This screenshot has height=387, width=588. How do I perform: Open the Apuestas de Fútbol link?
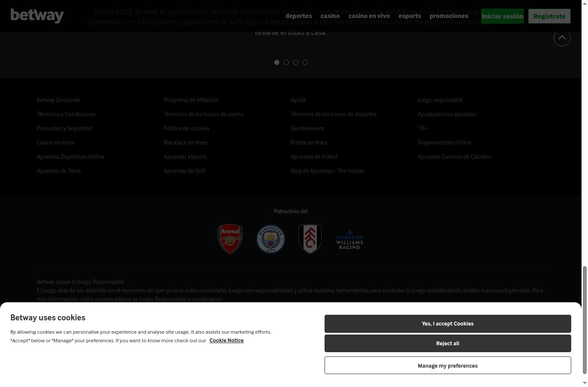(x=314, y=157)
